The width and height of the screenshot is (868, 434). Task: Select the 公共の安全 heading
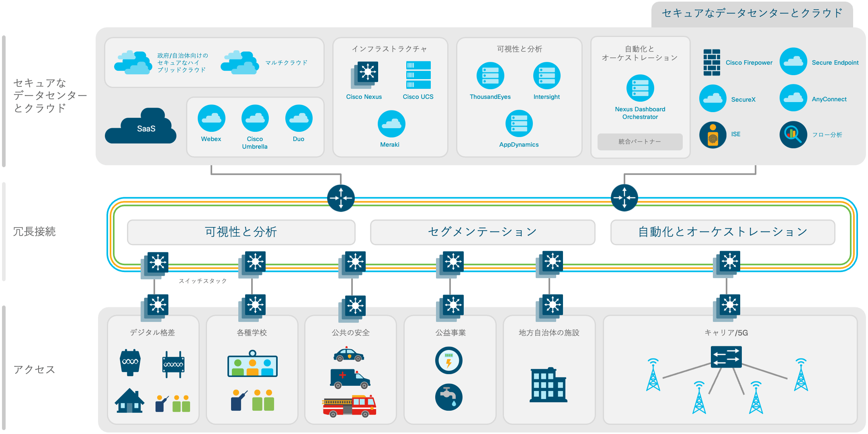(351, 333)
